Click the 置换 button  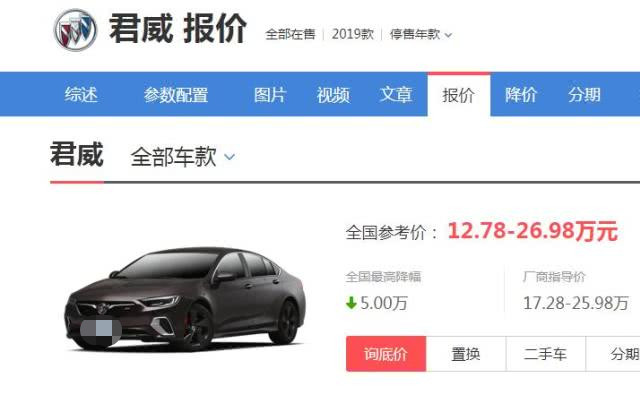tap(466, 354)
